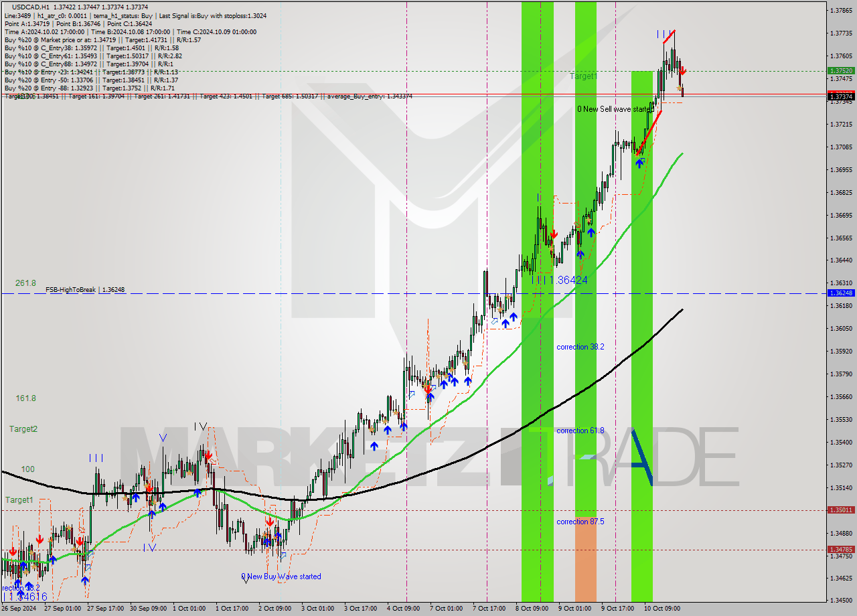
Task: Click the 'Buy %10 @ C_Entry61' line
Action: (92, 56)
